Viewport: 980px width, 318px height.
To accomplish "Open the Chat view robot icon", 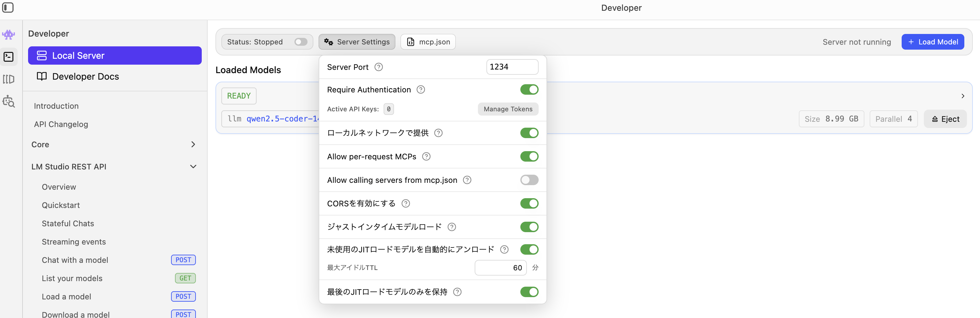I will pyautogui.click(x=8, y=35).
